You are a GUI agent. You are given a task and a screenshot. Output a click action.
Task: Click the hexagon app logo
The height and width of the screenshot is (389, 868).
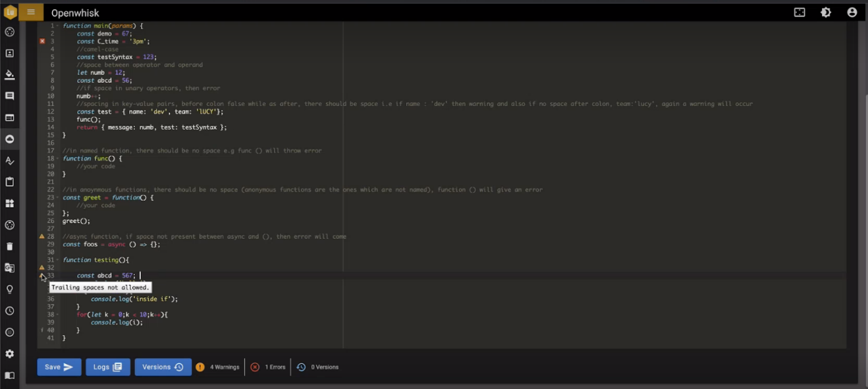click(10, 12)
